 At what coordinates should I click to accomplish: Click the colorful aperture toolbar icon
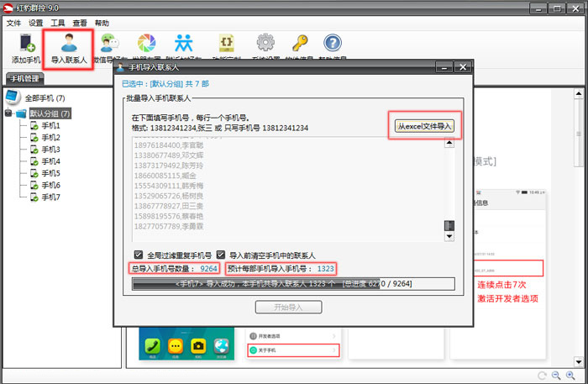pos(147,43)
